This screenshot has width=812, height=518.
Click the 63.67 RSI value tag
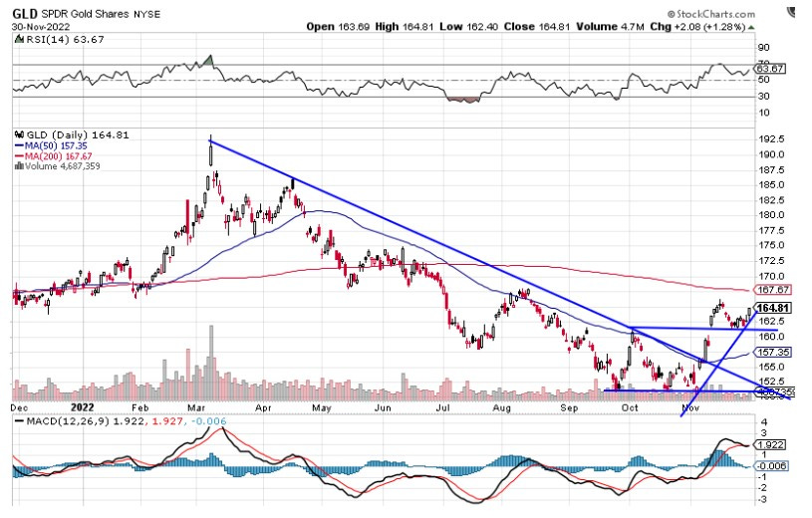771,69
